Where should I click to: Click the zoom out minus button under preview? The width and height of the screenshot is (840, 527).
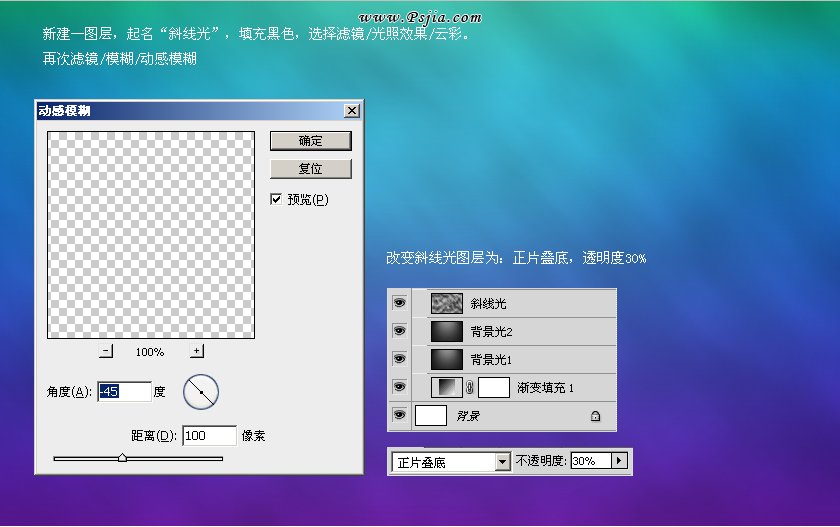pyautogui.click(x=107, y=351)
